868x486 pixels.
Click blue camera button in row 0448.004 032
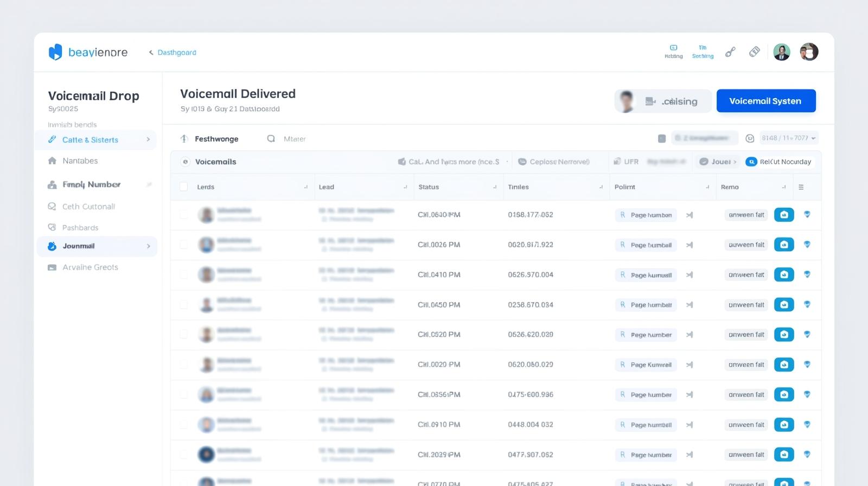(784, 425)
